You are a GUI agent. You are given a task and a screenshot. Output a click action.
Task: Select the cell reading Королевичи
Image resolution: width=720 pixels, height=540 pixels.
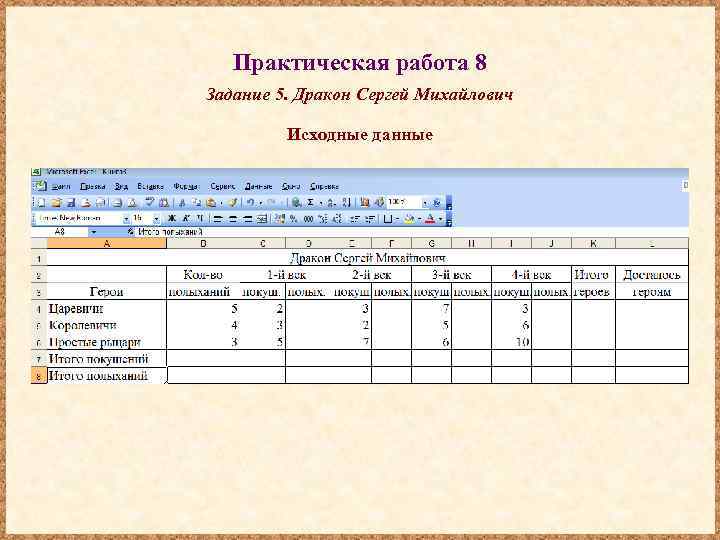(107, 326)
